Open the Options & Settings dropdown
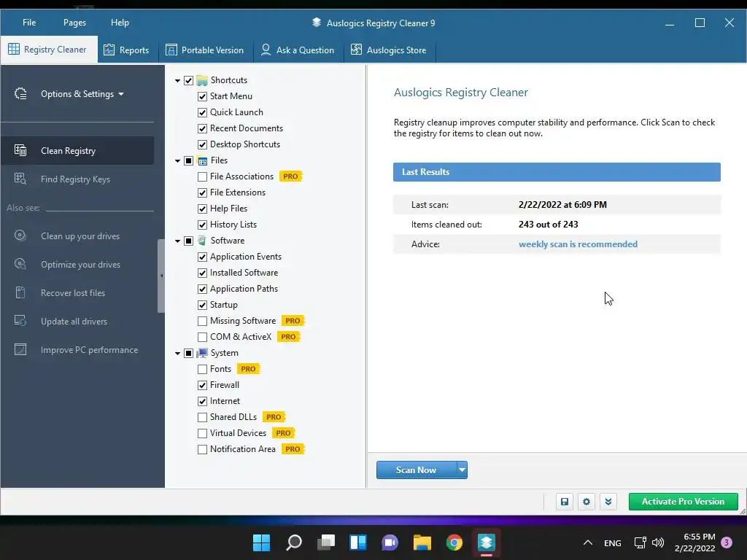Viewport: 747px width, 560px height. pyautogui.click(x=82, y=94)
